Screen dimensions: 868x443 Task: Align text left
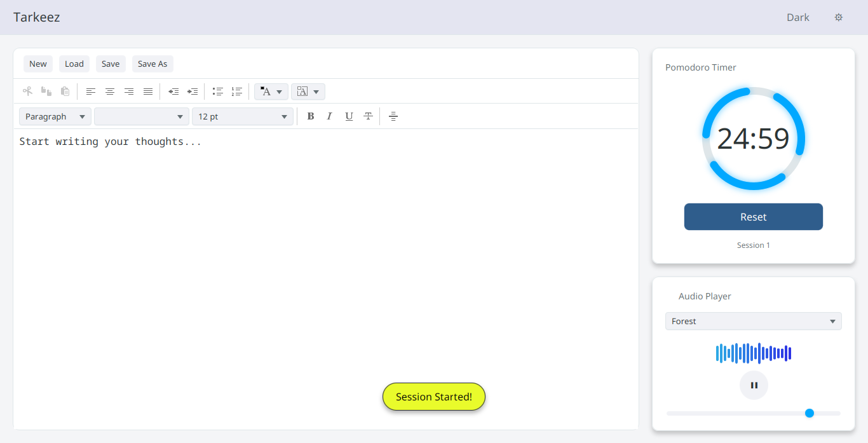tap(91, 92)
